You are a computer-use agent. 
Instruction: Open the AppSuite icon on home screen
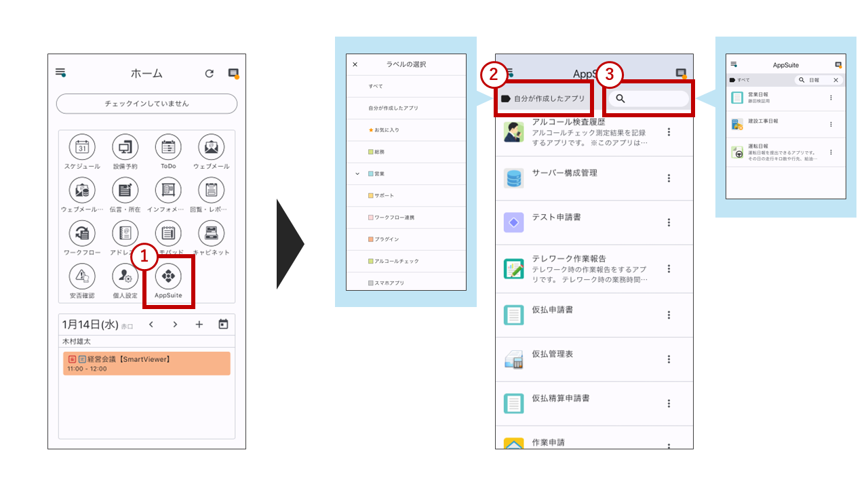(168, 277)
